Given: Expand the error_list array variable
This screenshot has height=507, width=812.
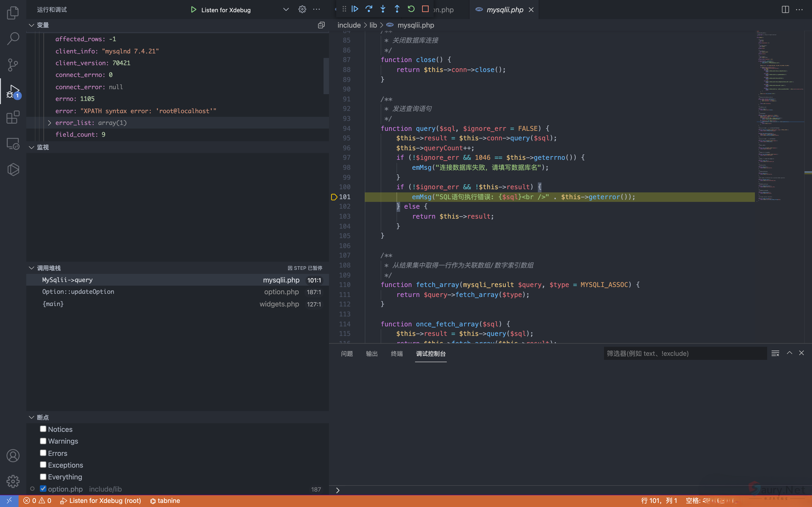Looking at the screenshot, I should (49, 123).
